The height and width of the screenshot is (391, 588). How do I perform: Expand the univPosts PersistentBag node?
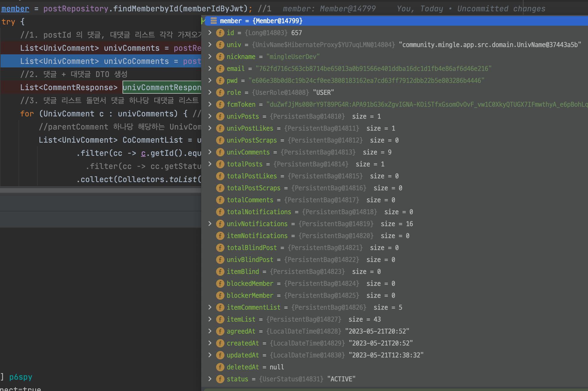[x=210, y=116]
